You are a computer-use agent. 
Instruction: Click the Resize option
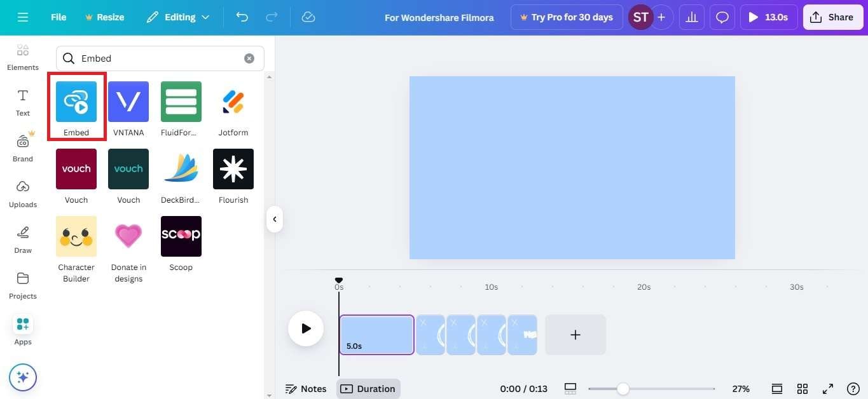[104, 17]
